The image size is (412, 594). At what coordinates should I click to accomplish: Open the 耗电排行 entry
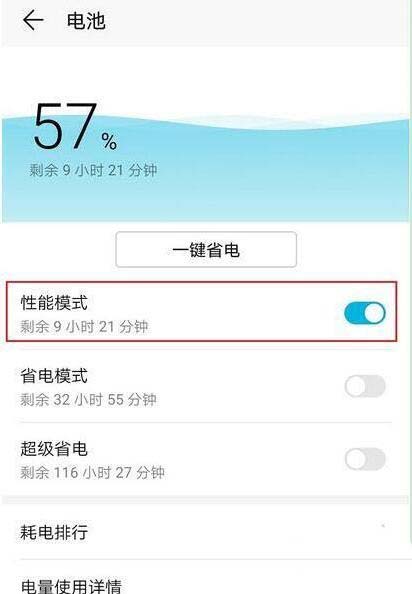click(x=206, y=532)
